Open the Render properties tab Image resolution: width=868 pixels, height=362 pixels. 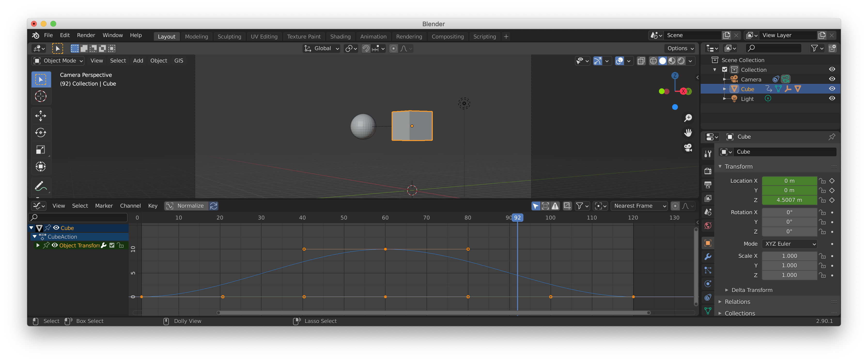708,171
